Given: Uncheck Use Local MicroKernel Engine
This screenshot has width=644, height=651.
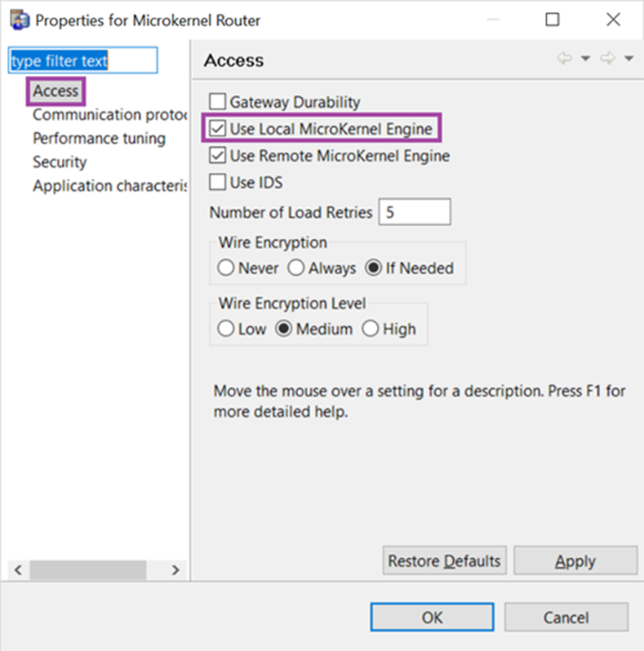Looking at the screenshot, I should 218,128.
